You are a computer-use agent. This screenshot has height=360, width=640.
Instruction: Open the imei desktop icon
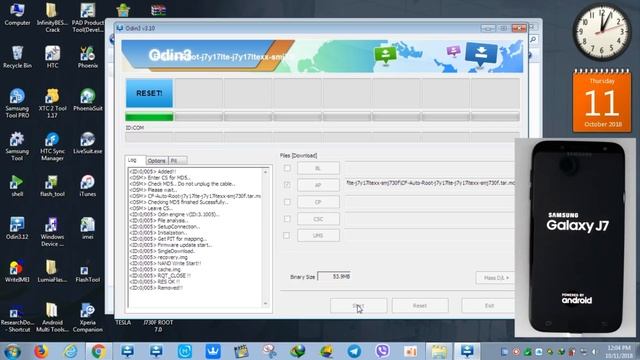tap(88, 228)
